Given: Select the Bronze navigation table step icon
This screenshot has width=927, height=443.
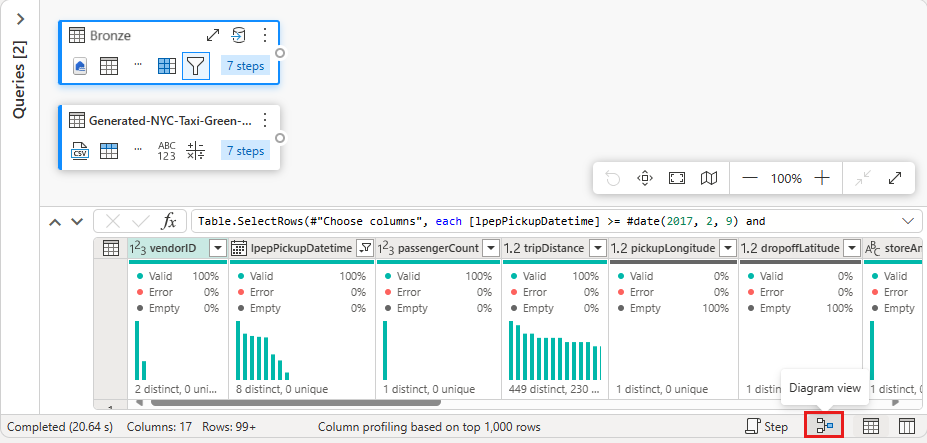Looking at the screenshot, I should click(109, 66).
